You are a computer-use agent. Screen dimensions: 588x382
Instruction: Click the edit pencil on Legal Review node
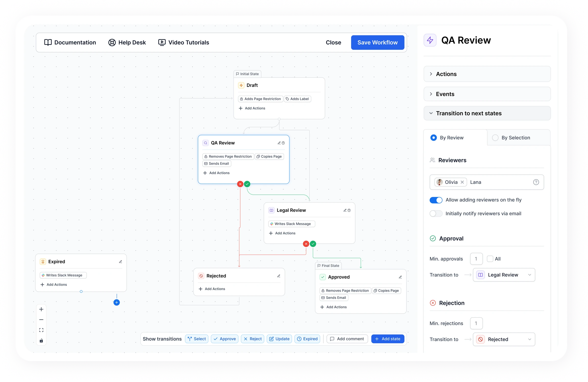click(x=345, y=210)
